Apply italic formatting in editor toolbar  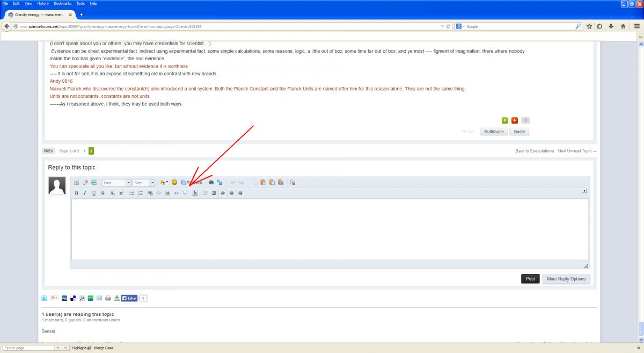(85, 193)
